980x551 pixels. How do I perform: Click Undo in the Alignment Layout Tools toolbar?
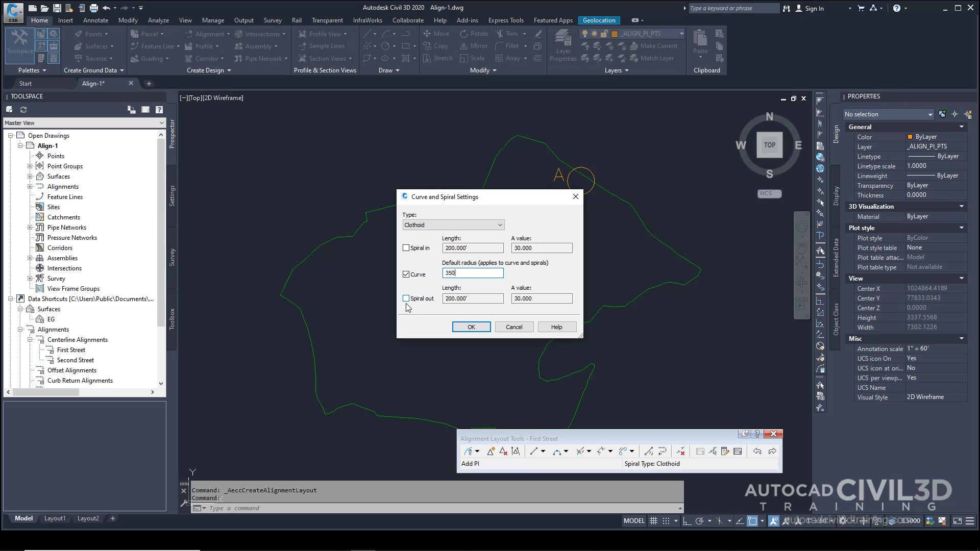757,451
